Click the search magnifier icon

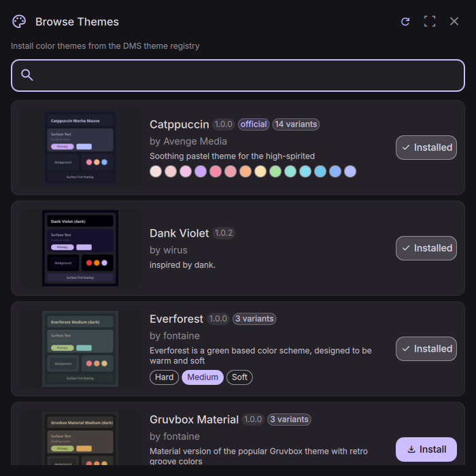click(27, 75)
